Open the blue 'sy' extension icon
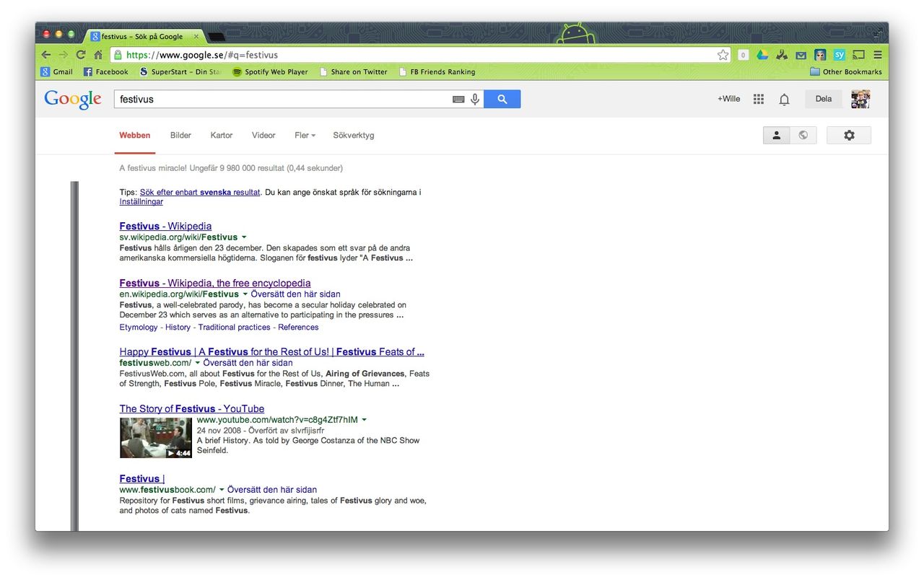Screen dimensions: 924x580 point(839,55)
